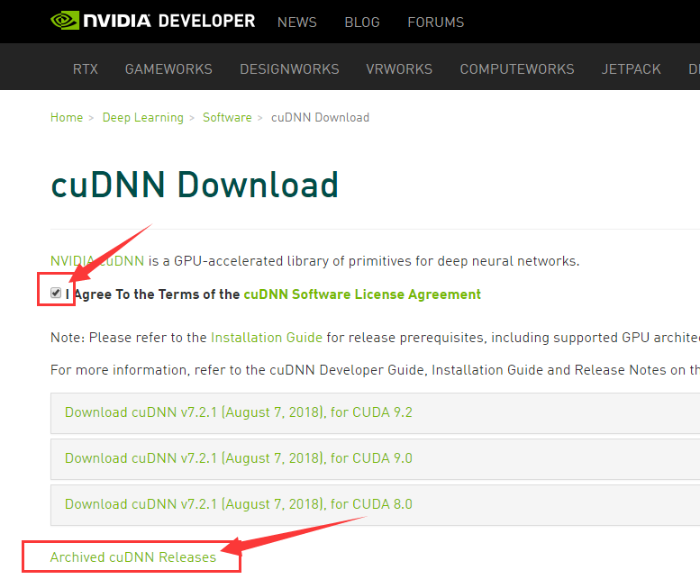700x588 pixels.
Task: Click the cuDNN Download breadcrumb text
Action: coord(320,117)
